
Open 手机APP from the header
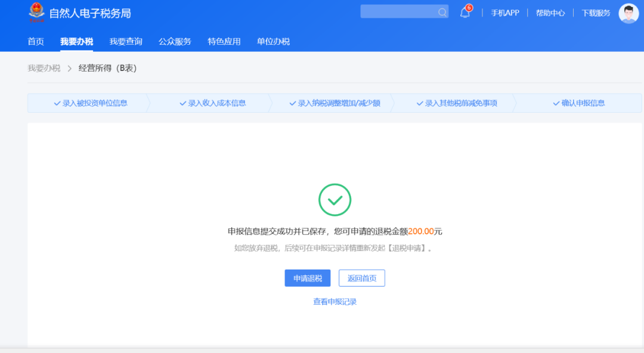(x=504, y=13)
